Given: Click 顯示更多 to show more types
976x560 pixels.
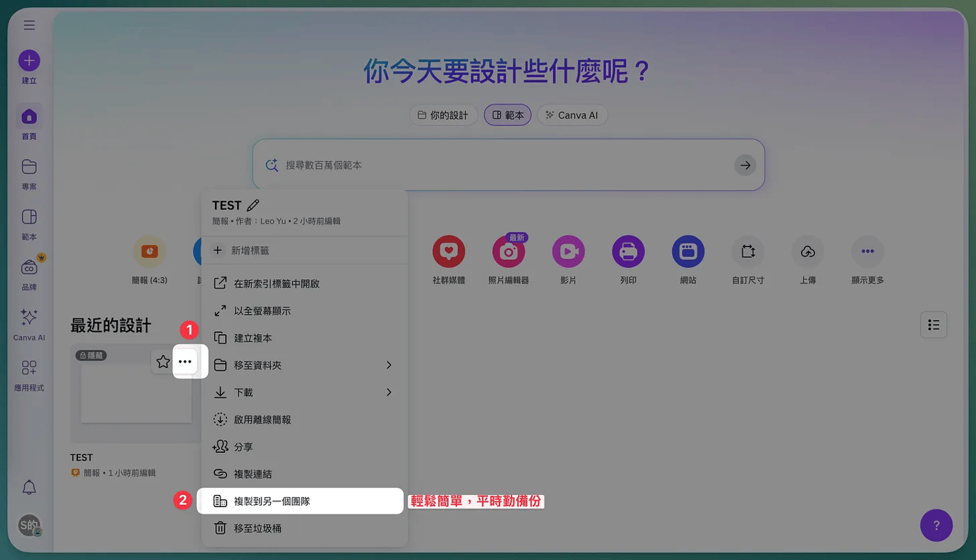Looking at the screenshot, I should point(867,261).
